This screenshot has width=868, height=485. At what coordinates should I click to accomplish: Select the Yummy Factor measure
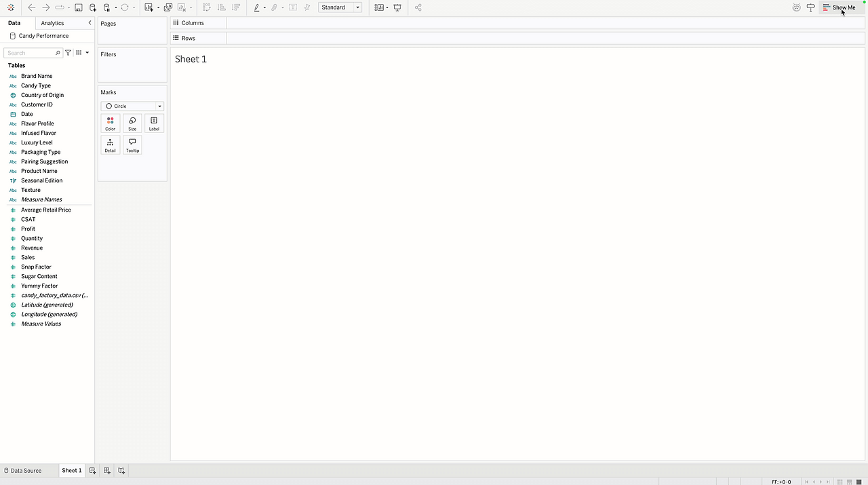click(x=39, y=286)
